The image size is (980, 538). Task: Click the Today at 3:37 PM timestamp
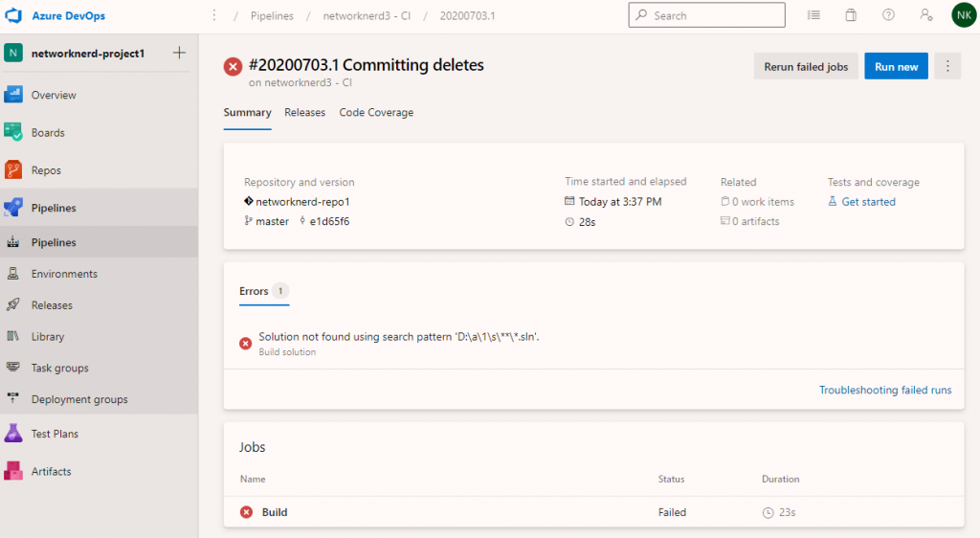click(620, 202)
